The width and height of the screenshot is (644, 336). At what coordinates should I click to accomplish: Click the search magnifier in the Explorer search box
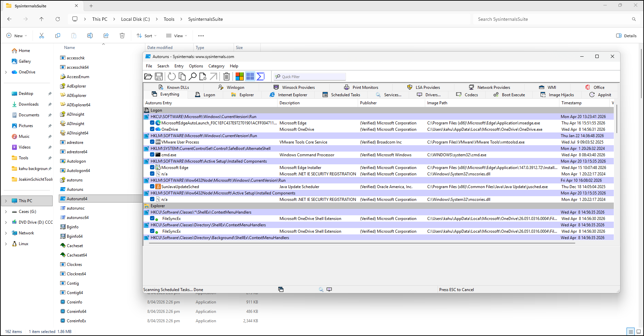coord(634,19)
